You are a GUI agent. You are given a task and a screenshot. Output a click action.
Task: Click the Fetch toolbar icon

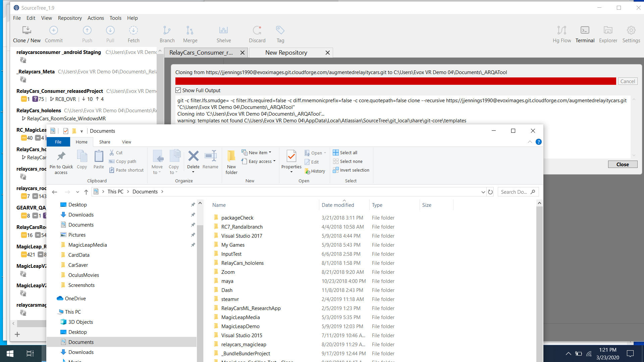(133, 34)
